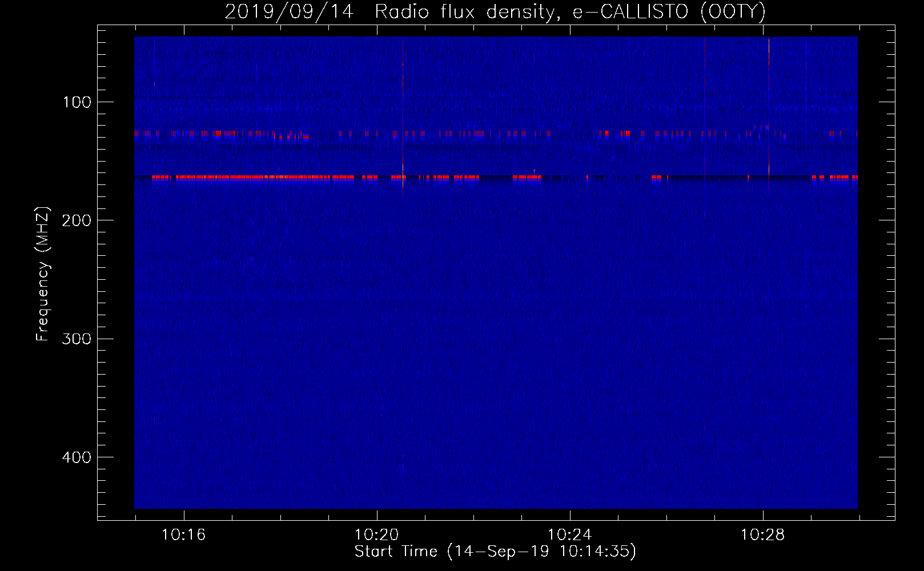
Task: Click the 'Frequency (MHZ)' axis label
Action: (43, 274)
